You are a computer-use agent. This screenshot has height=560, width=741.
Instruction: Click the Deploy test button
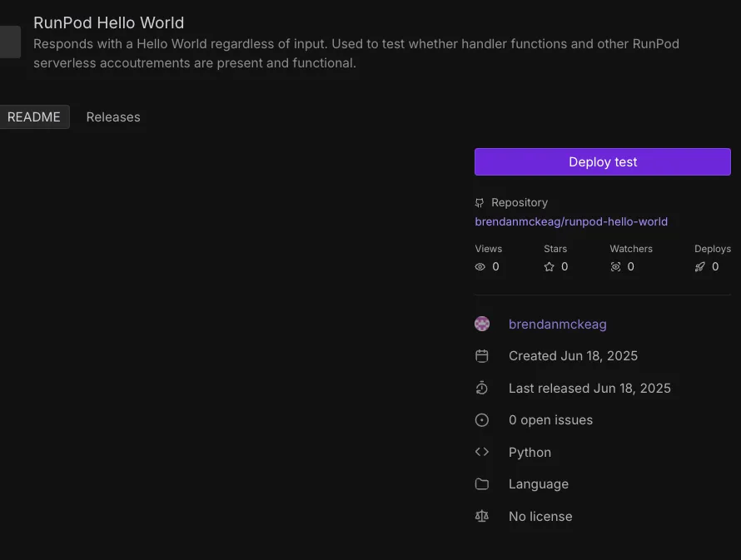click(x=603, y=162)
